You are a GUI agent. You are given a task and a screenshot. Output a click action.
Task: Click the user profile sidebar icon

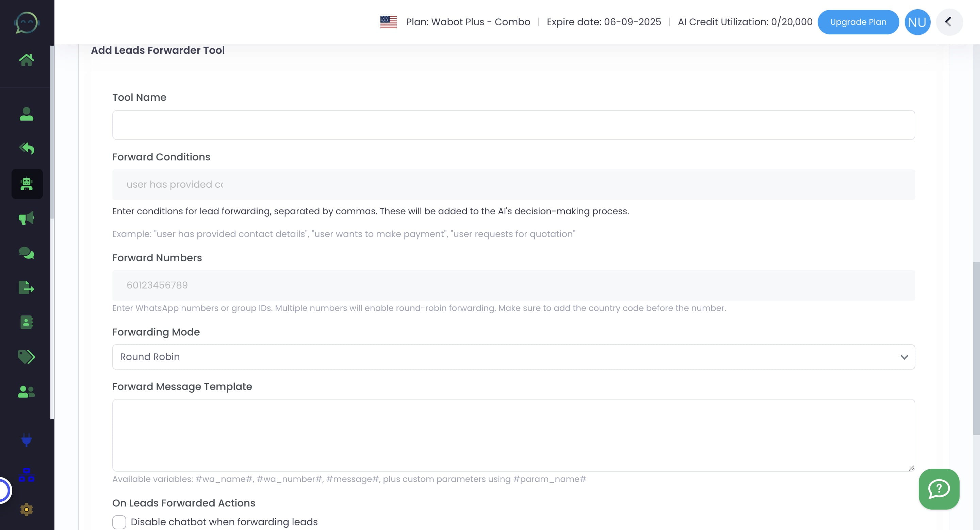pyautogui.click(x=26, y=114)
